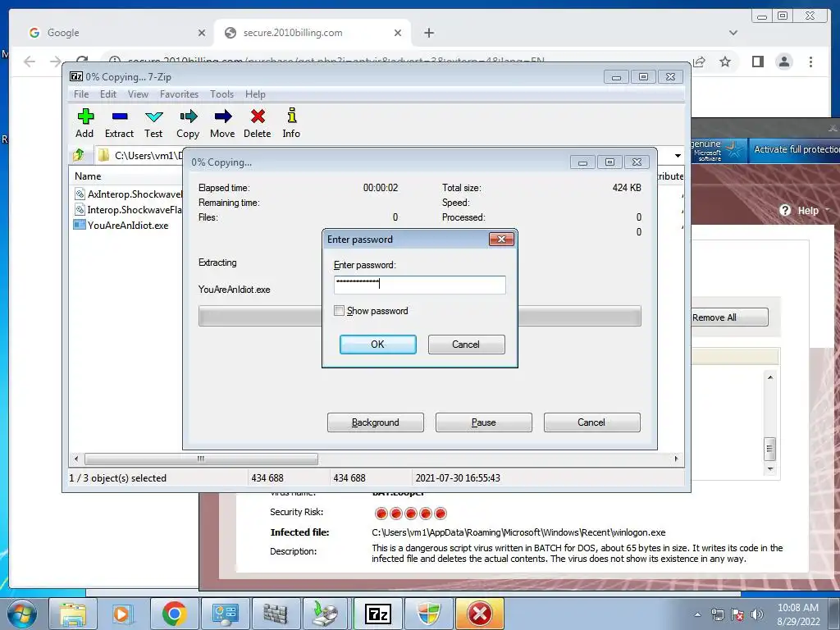
Task: Click the horizontal scrollbar in 7-Zip
Action: point(201,459)
